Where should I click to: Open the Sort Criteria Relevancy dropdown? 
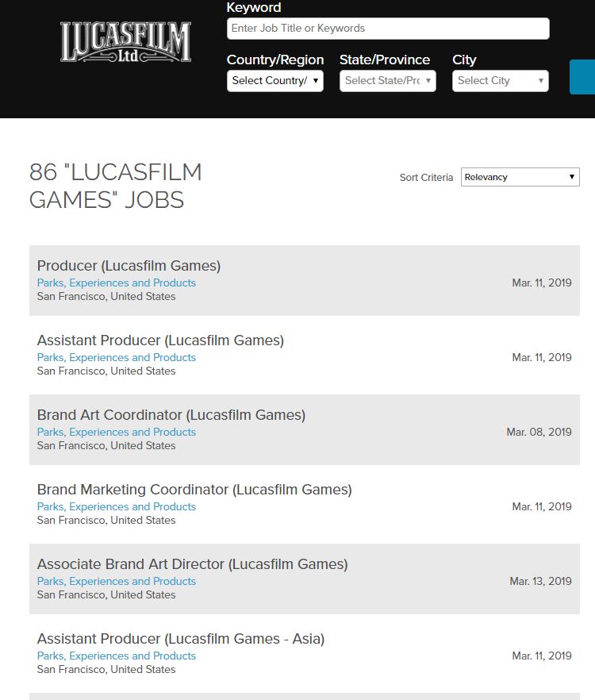coord(520,177)
